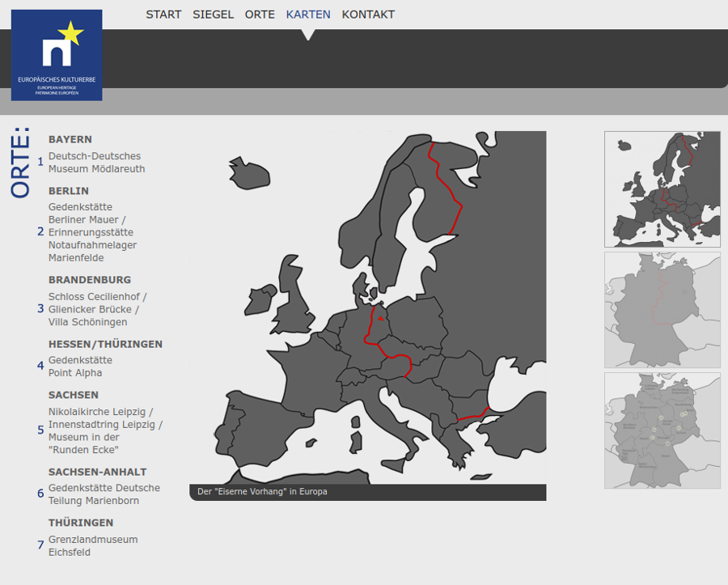Viewport: 728px width, 585px height.
Task: Select marker 6 for Sachsen-Anhalt
Action: pyautogui.click(x=40, y=494)
